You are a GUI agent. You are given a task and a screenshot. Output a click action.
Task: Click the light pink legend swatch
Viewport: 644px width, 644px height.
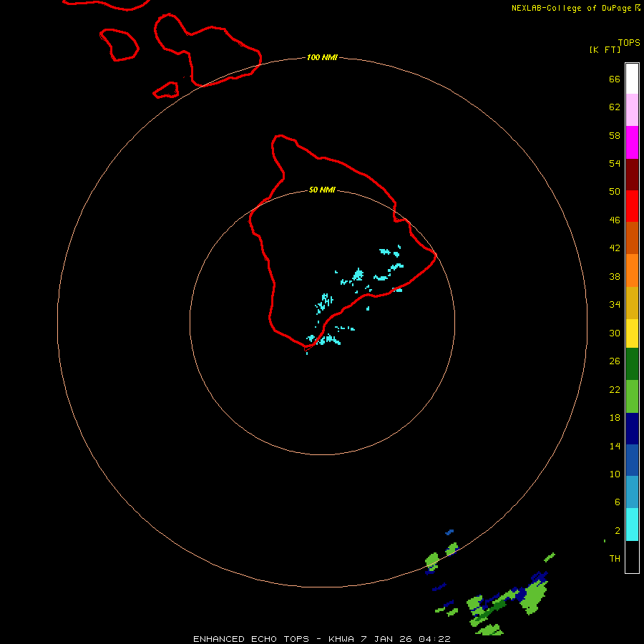pyautogui.click(x=632, y=110)
